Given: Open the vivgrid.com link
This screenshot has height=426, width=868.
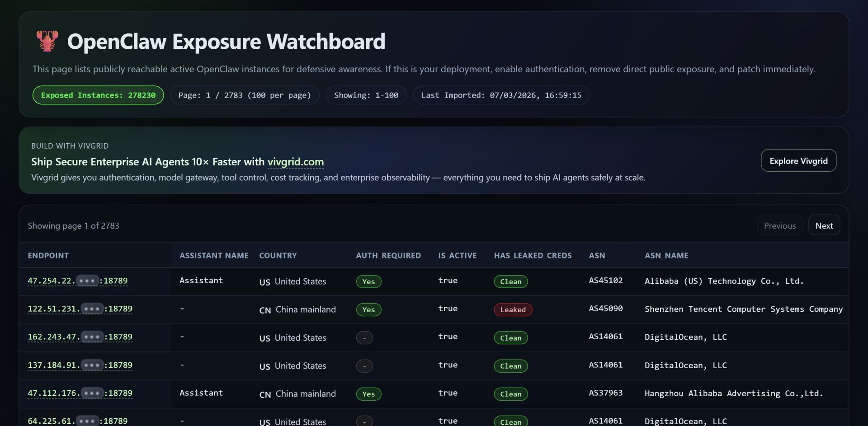Looking at the screenshot, I should [x=295, y=162].
